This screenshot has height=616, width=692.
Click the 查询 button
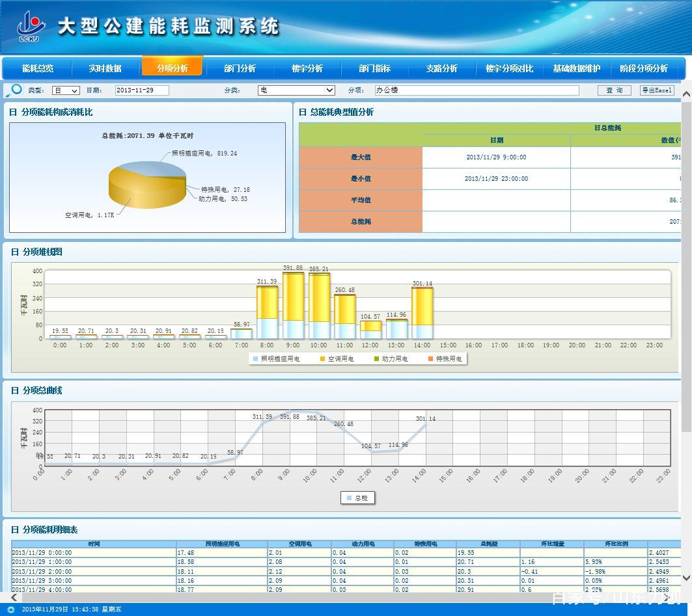click(x=615, y=90)
